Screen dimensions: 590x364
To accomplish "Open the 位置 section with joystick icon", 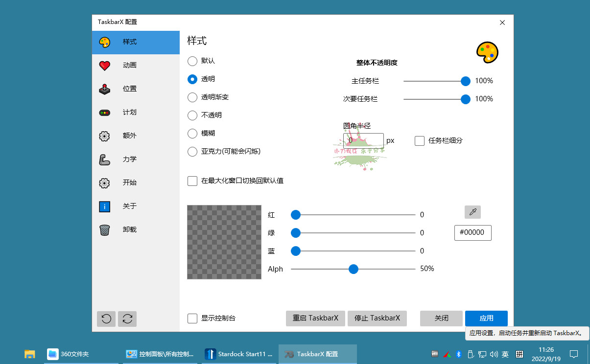I will point(130,89).
